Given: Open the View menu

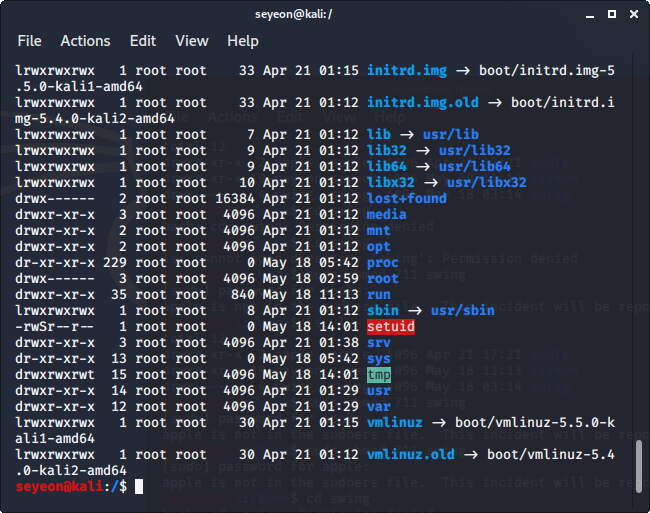Looking at the screenshot, I should tap(192, 41).
